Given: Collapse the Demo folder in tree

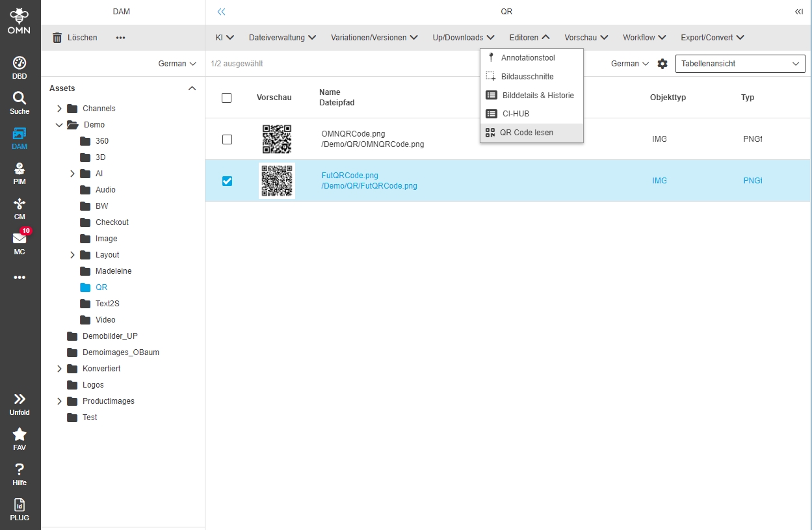Looking at the screenshot, I should [59, 125].
